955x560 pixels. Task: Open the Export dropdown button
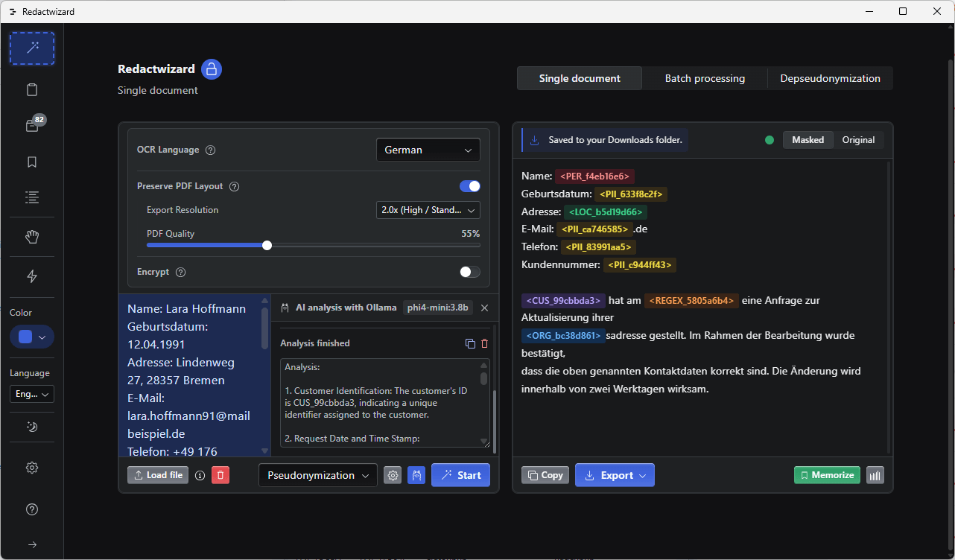(x=615, y=475)
